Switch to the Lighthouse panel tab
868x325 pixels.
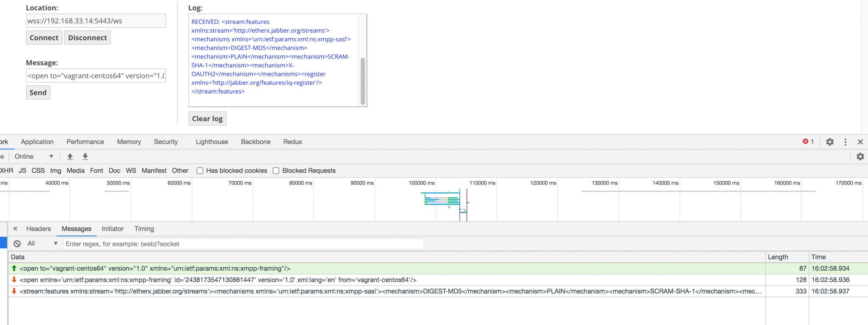211,142
